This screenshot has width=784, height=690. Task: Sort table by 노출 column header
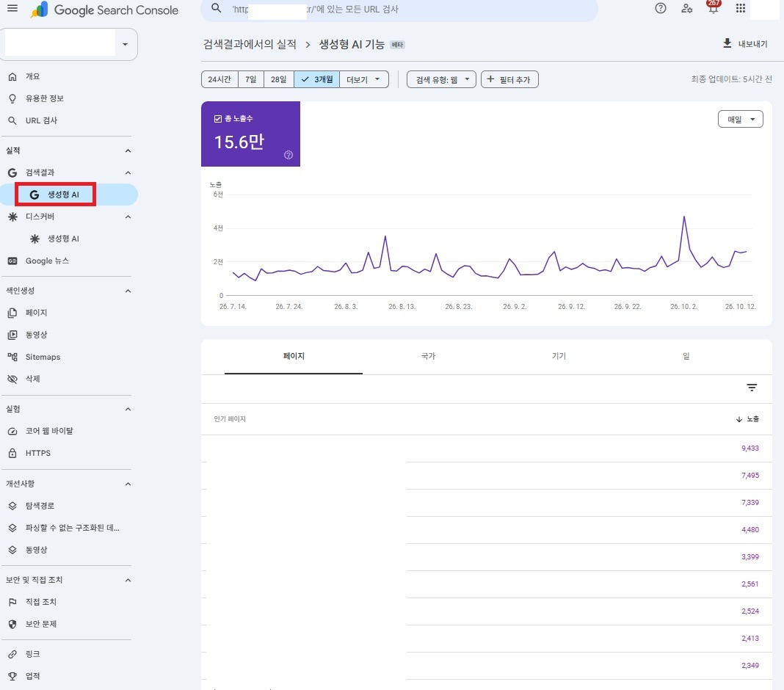click(x=747, y=419)
